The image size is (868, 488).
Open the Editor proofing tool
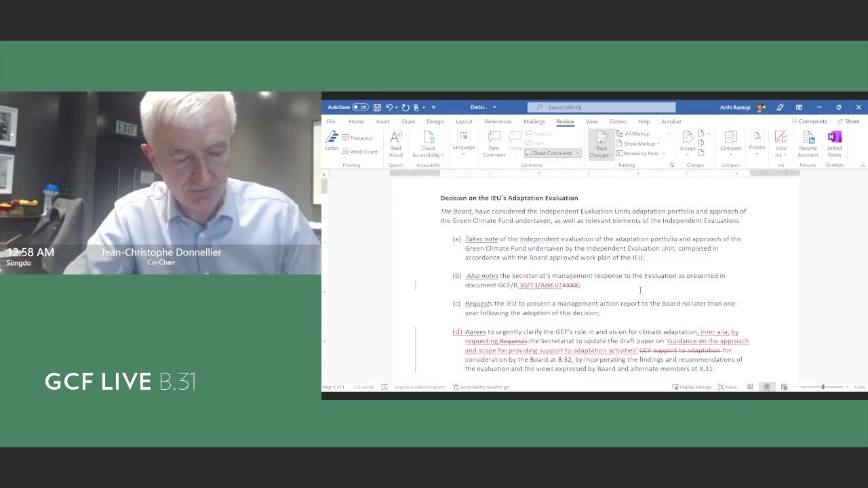click(332, 141)
